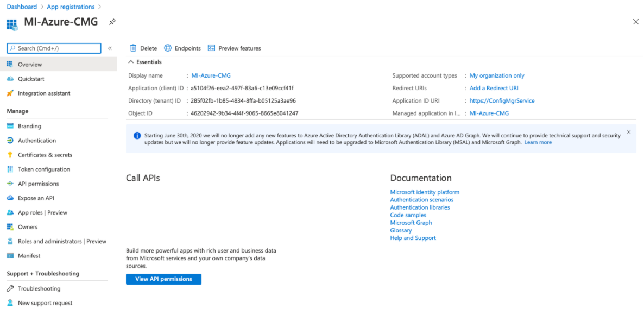The height and width of the screenshot is (309, 644).
Task: Dismiss the ADAL deprecation notification banner
Action: 628,132
